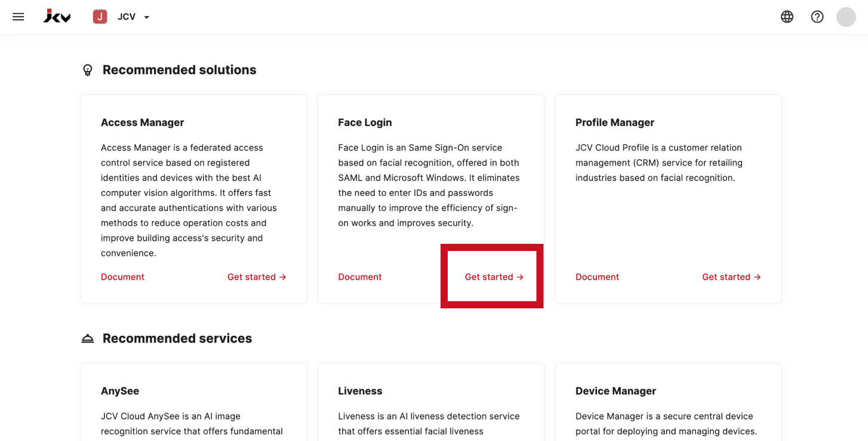Click the Profile Manager description text
868x441 pixels.
(x=660, y=163)
